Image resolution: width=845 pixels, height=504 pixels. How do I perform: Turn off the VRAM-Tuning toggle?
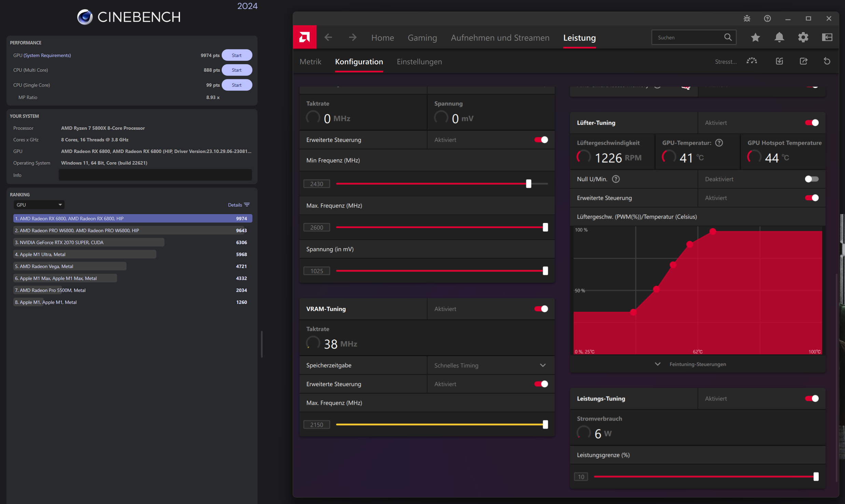pyautogui.click(x=541, y=309)
